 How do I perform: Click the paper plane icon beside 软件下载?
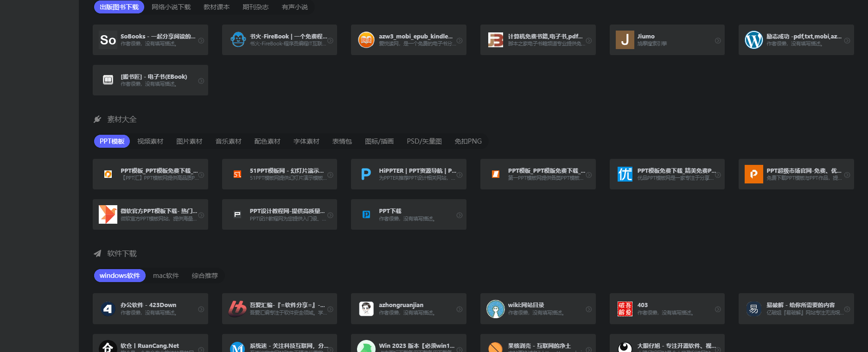pos(97,253)
